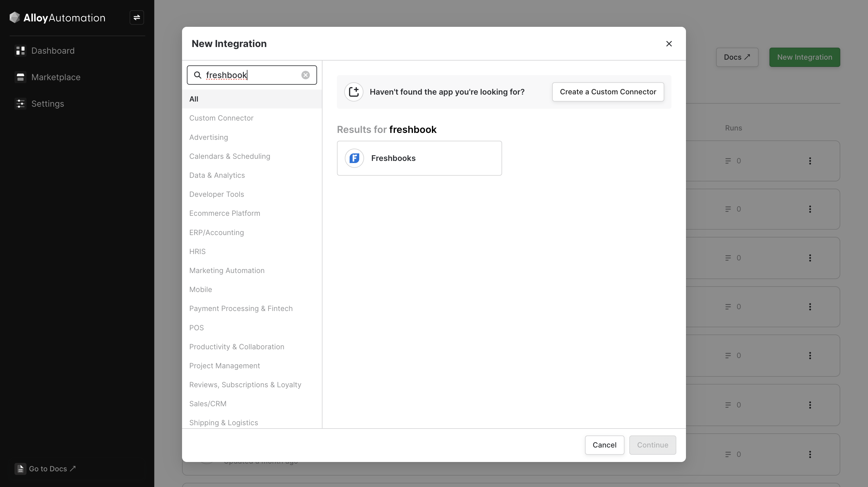868x487 pixels.
Task: Click the Continue button
Action: pyautogui.click(x=652, y=445)
